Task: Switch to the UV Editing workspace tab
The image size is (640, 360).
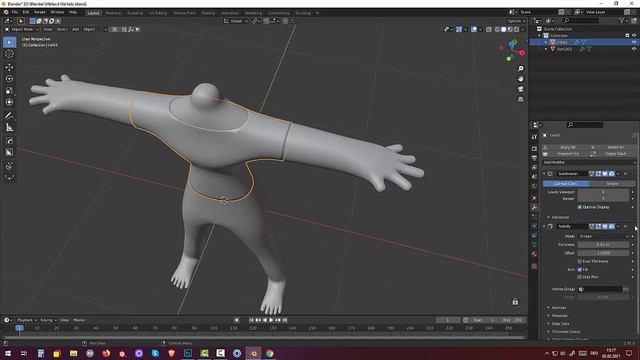Action: click(x=158, y=13)
